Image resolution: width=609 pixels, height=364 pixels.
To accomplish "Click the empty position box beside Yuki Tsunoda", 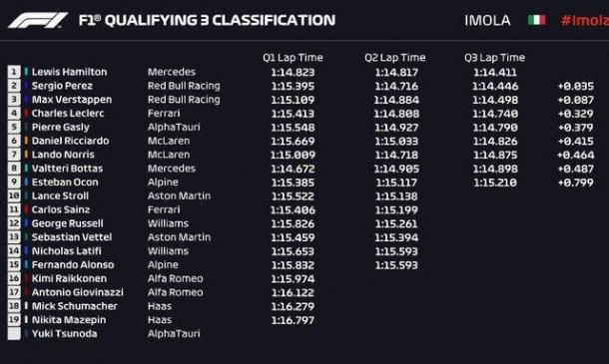I will click(x=14, y=334).
